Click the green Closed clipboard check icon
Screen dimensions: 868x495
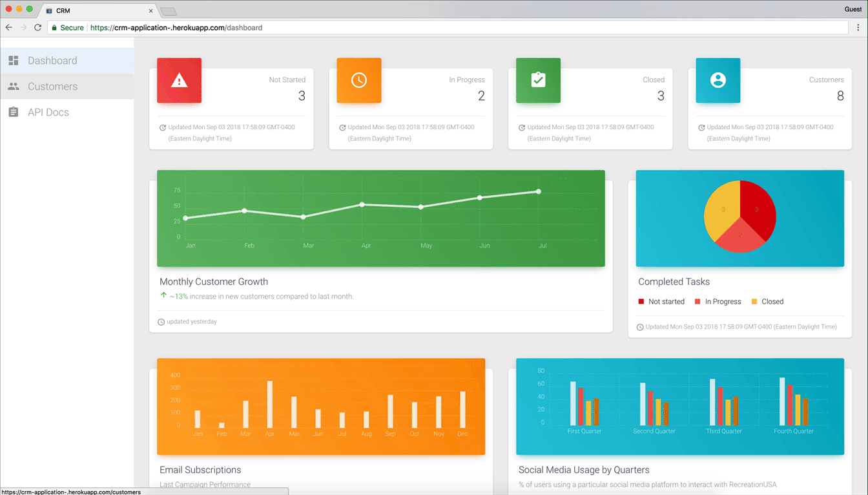tap(538, 80)
